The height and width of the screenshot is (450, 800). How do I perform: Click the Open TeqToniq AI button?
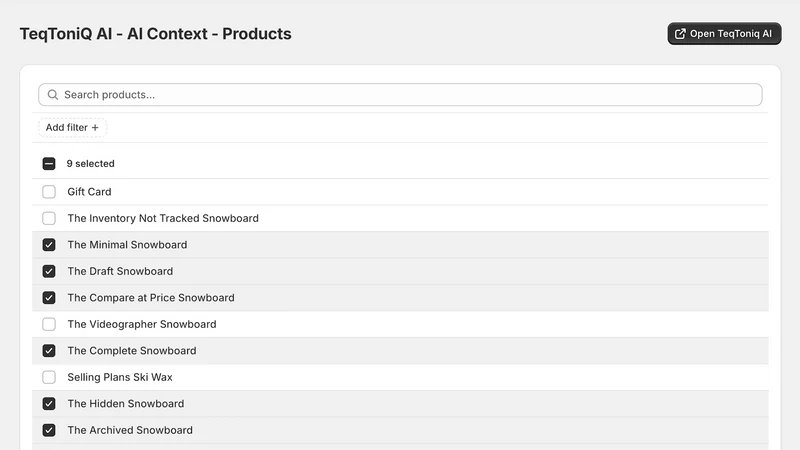click(724, 34)
